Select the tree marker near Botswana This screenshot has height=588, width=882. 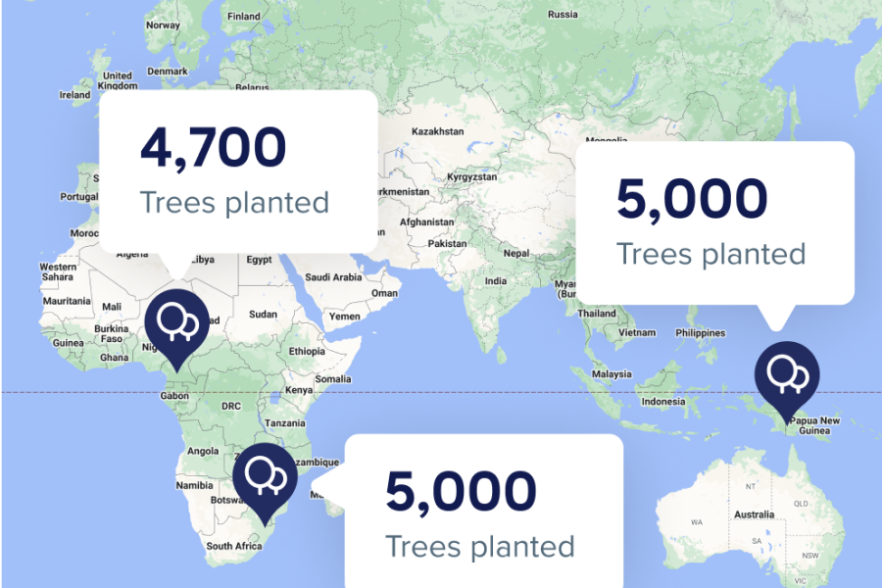[261, 474]
